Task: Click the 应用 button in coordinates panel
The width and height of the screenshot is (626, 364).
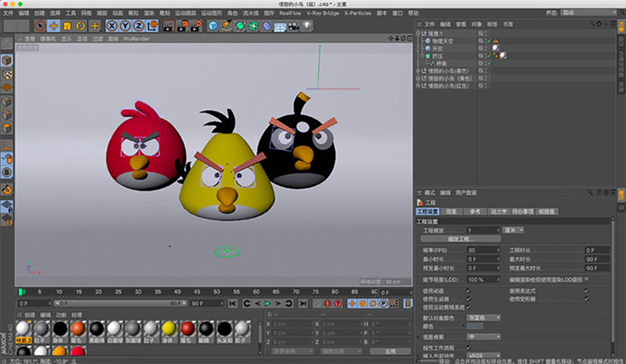Action: pyautogui.click(x=390, y=351)
